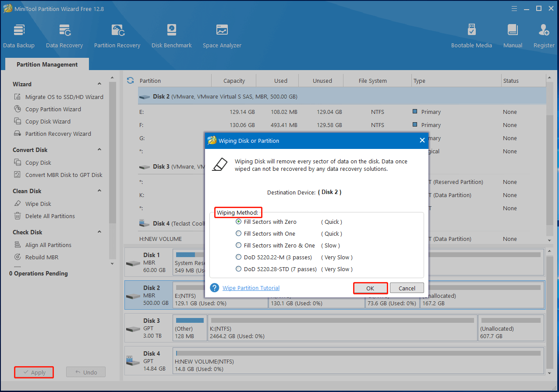Cancel the Wiping Disk dialog

pos(407,288)
